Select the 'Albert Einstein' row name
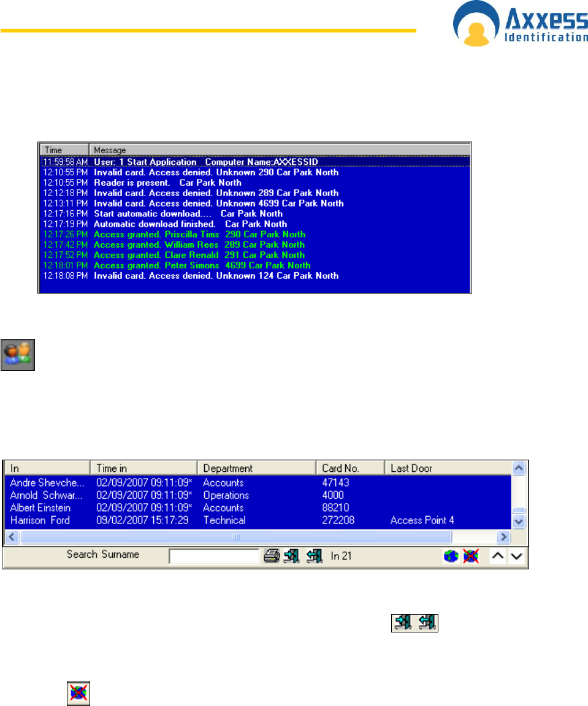The image size is (588, 706). [40, 508]
